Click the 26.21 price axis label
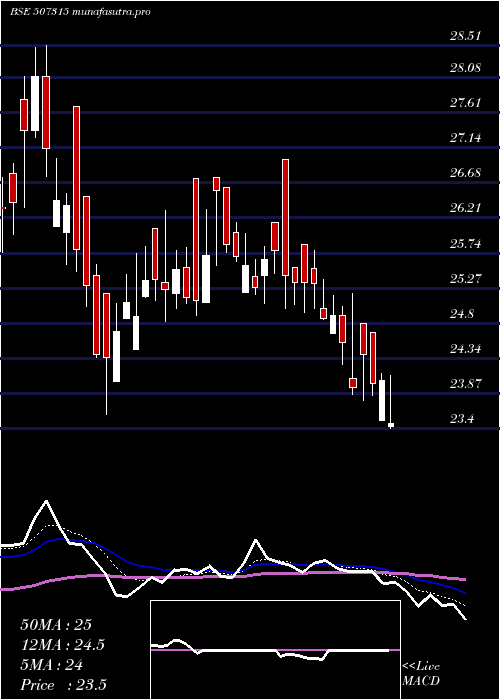The height and width of the screenshot is (700, 500). 465,208
